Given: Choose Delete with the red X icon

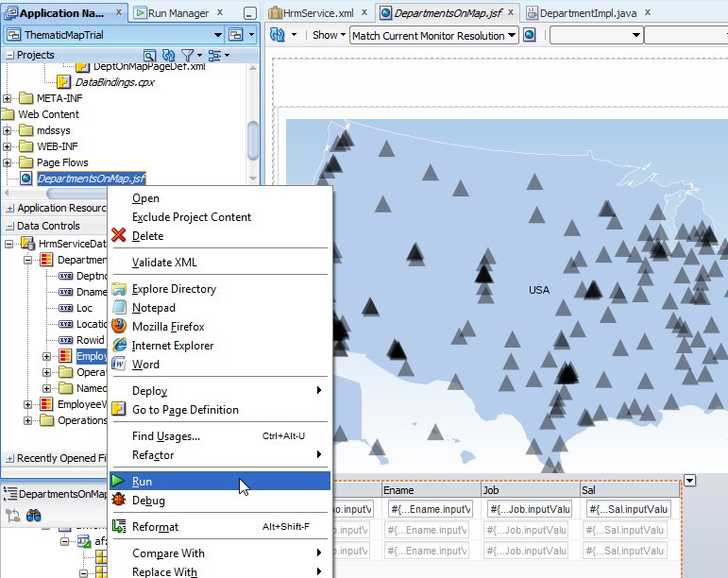Looking at the screenshot, I should click(x=147, y=236).
